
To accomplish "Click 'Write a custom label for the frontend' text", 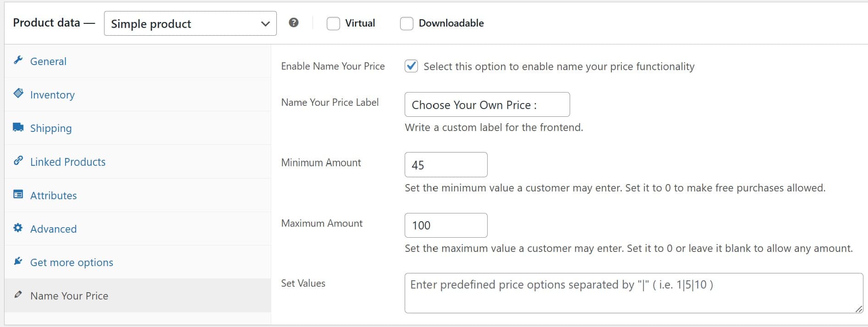I will (494, 127).
